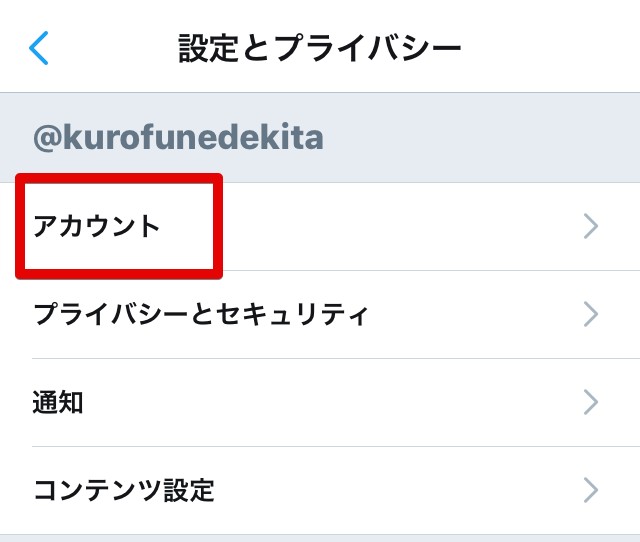Open プライバシーとセキュリティ settings
Viewport: 640px width, 542px height.
tap(201, 315)
